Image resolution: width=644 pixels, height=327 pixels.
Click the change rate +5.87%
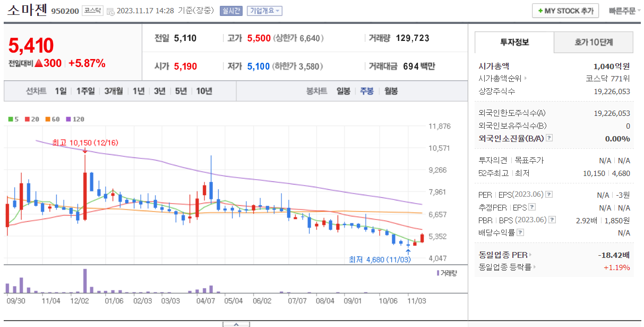(x=87, y=63)
